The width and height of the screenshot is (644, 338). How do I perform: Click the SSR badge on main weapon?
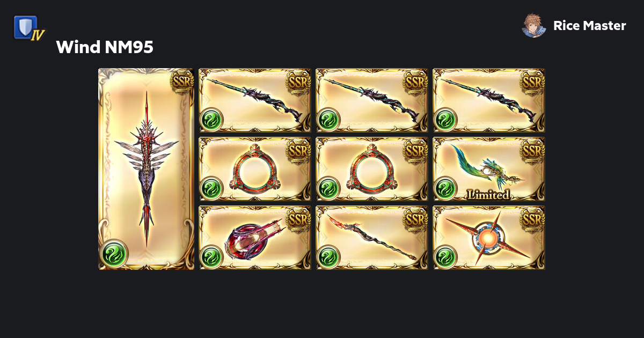pos(181,80)
